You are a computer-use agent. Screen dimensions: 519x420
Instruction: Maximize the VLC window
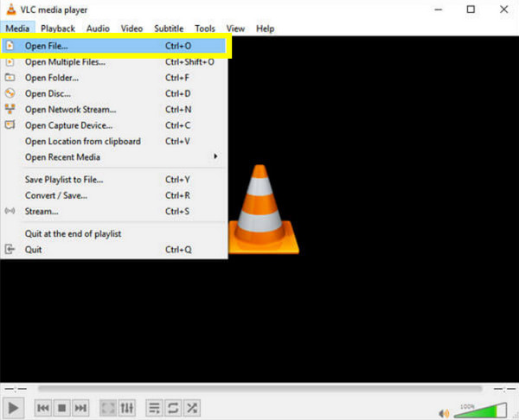[471, 10]
